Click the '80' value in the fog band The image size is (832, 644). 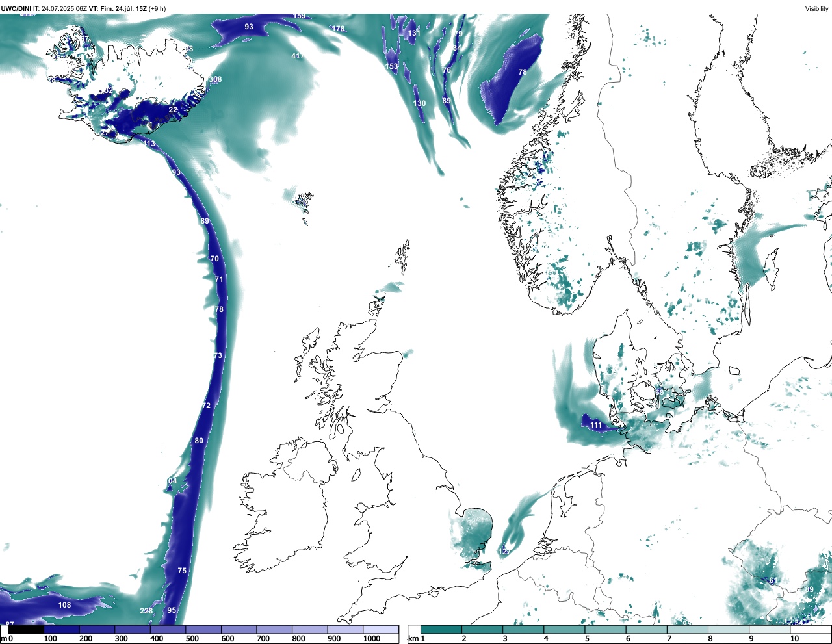pos(199,441)
